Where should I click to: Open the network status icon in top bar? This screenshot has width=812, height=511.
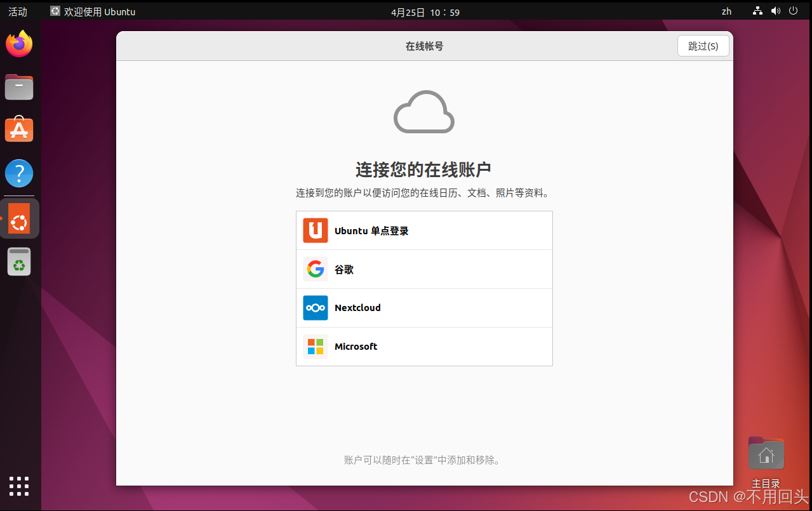click(x=757, y=11)
